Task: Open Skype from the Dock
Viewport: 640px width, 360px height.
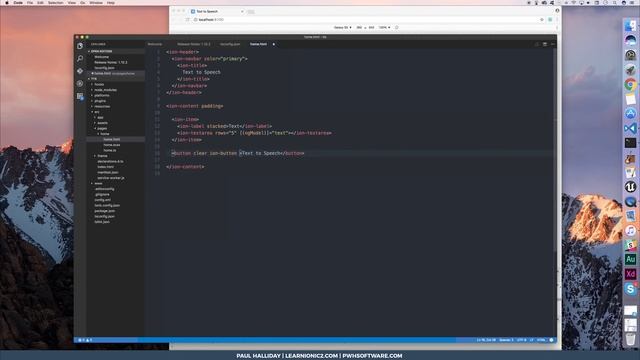Action: (631, 289)
